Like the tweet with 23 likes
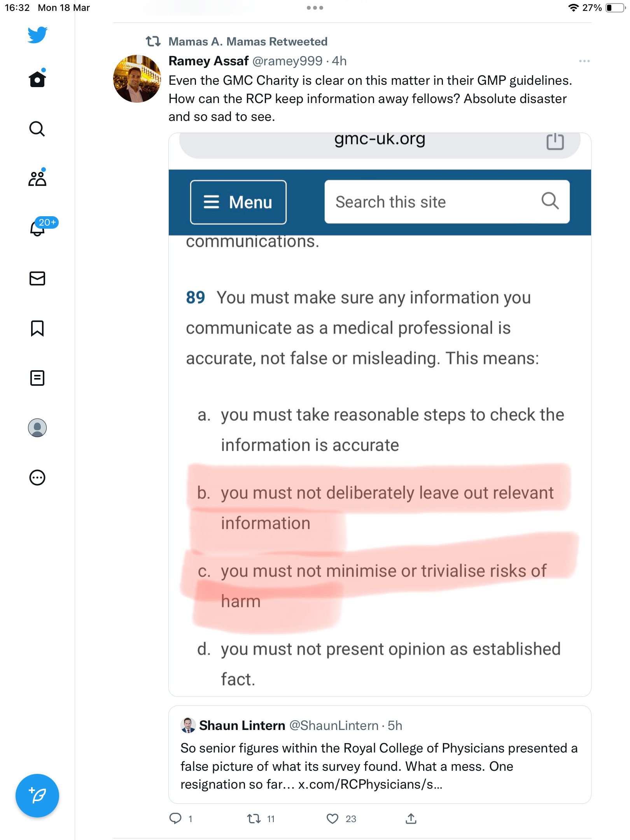The width and height of the screenshot is (630, 840). tap(332, 819)
